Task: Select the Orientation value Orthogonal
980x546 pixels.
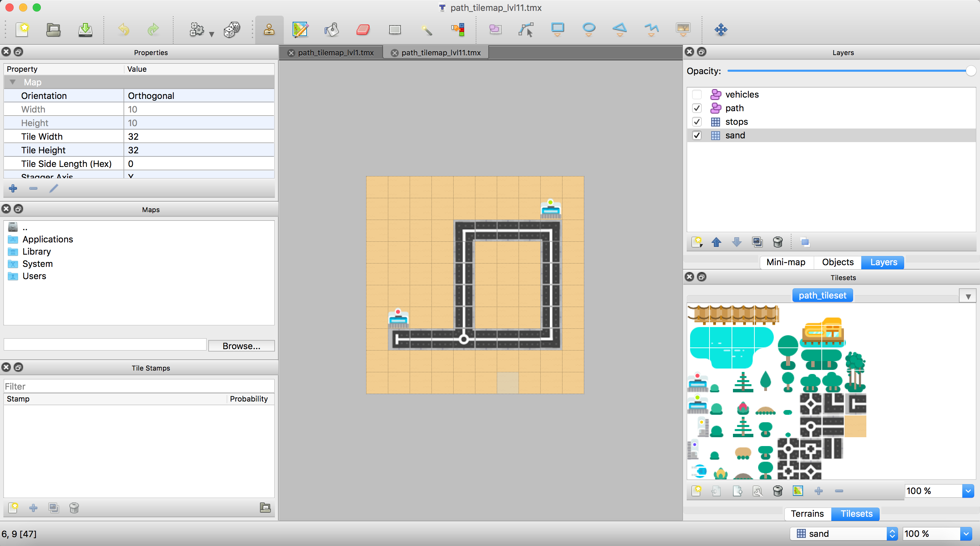Action: (199, 96)
